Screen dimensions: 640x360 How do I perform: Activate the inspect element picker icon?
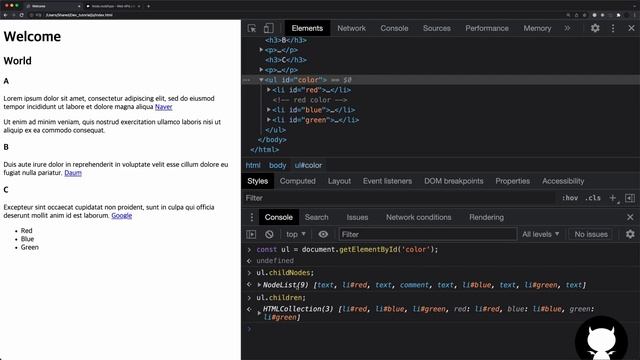click(252, 28)
